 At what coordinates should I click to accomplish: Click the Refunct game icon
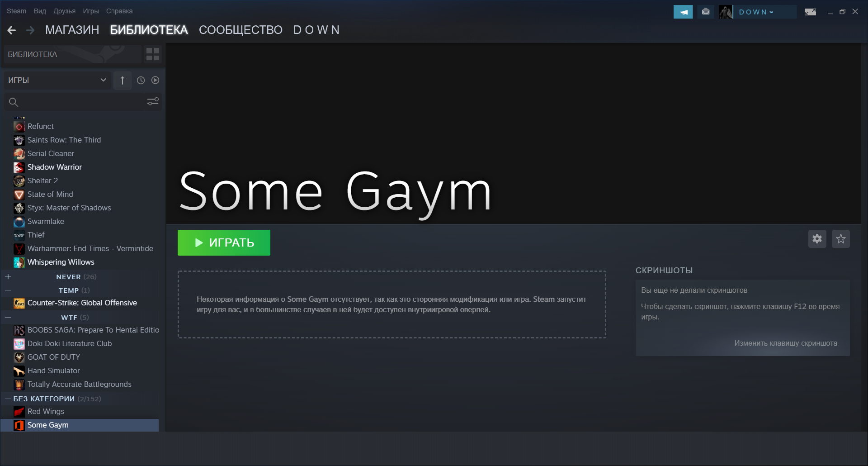click(19, 127)
